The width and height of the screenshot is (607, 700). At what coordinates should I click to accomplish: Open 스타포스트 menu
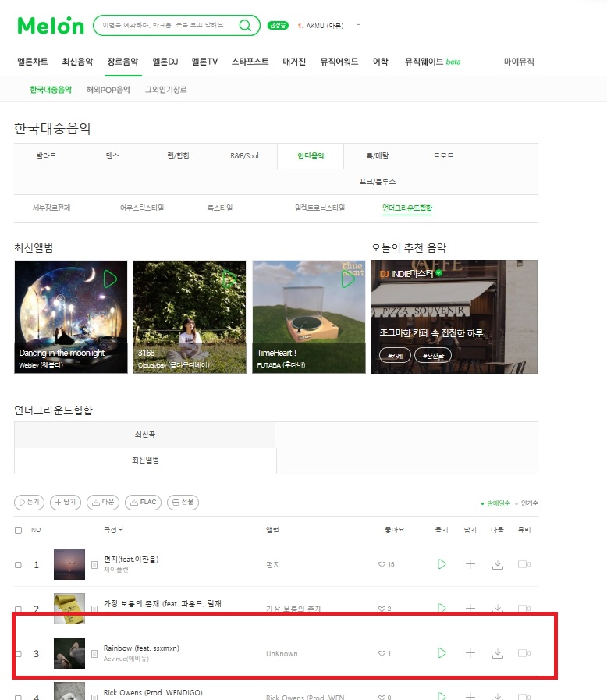coord(250,61)
